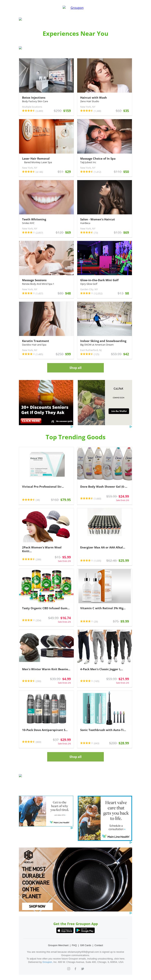The height and width of the screenshot is (980, 151).
Task: Click the AdChoices icon under seniors ad
Action: pyautogui.click(x=72, y=426)
